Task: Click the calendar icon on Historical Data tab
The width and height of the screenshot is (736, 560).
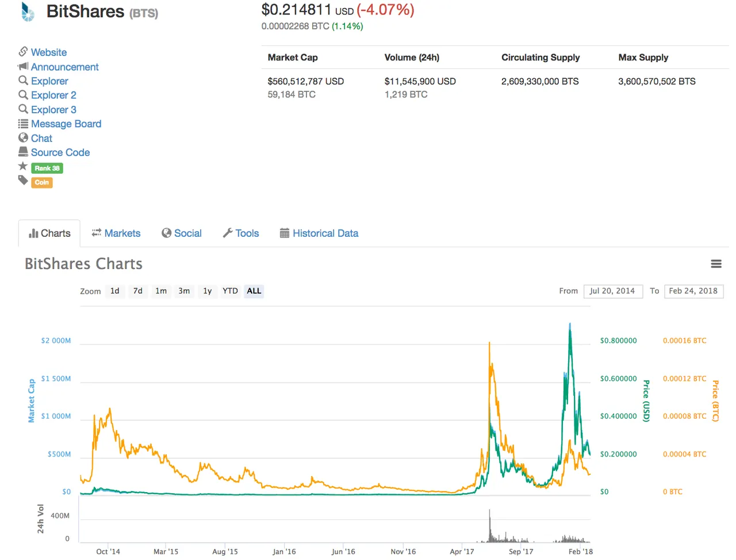Action: click(285, 233)
